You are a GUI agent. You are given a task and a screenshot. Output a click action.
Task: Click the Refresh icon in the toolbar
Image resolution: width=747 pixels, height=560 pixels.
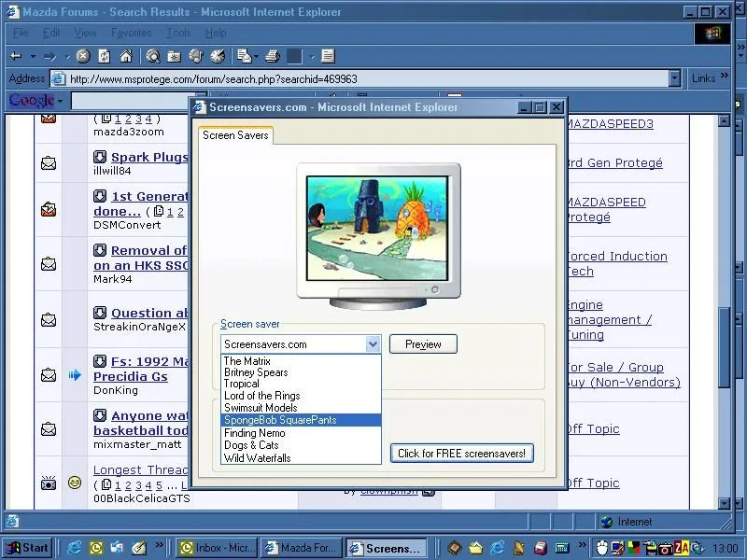103,56
